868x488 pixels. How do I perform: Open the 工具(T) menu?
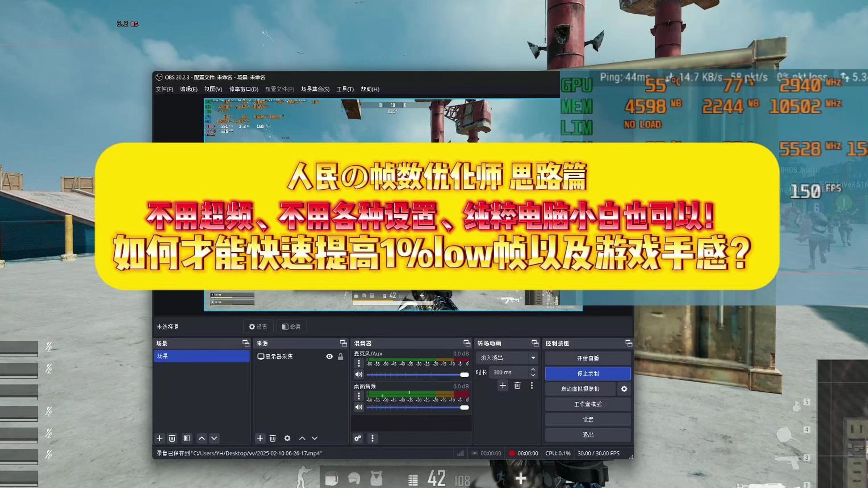click(345, 89)
